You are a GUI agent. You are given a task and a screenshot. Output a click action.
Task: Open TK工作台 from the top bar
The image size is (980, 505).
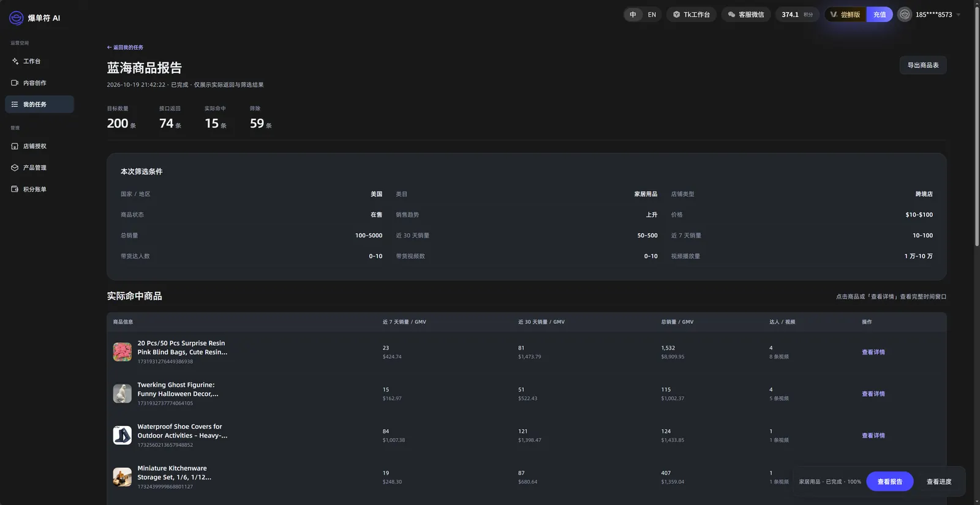click(x=691, y=15)
